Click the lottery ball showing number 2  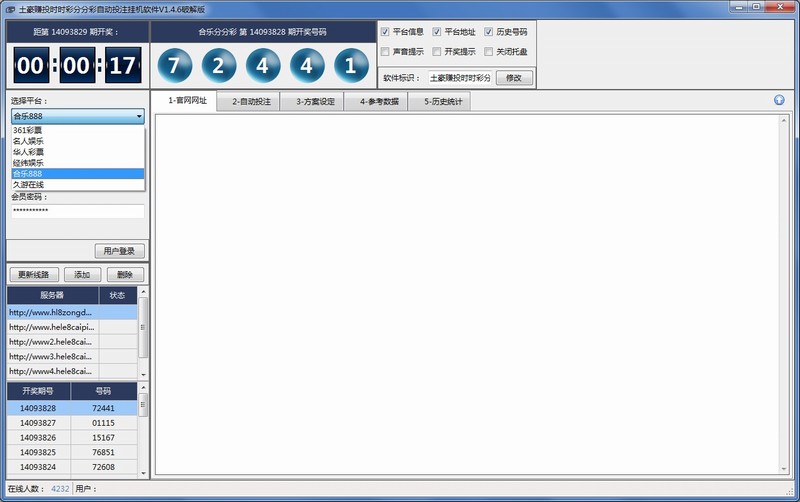219,66
